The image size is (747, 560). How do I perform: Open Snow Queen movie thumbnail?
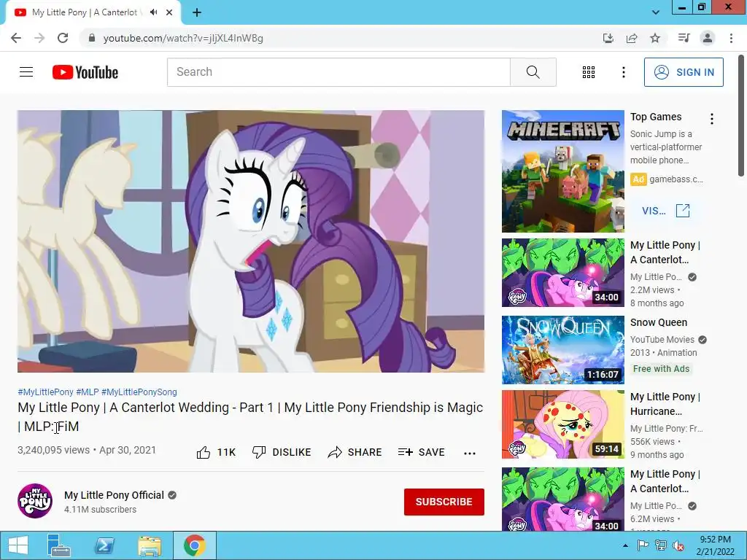tap(562, 350)
